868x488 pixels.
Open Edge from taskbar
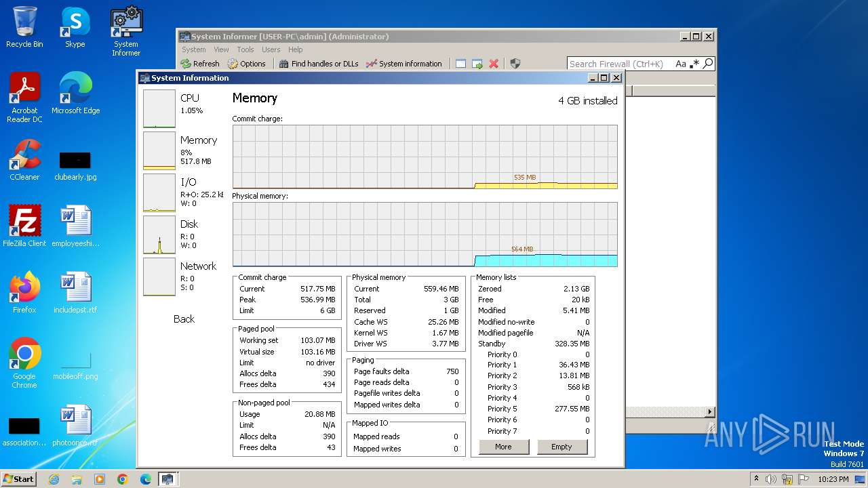[146, 479]
